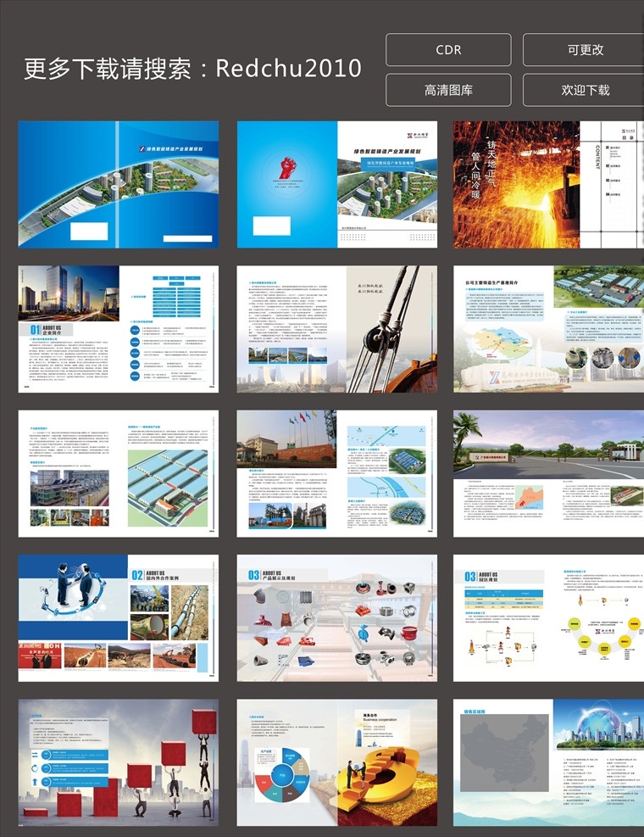Screen dimensions: 644x837
Task: Click the 欢迎下载 button
Action: [x=584, y=90]
